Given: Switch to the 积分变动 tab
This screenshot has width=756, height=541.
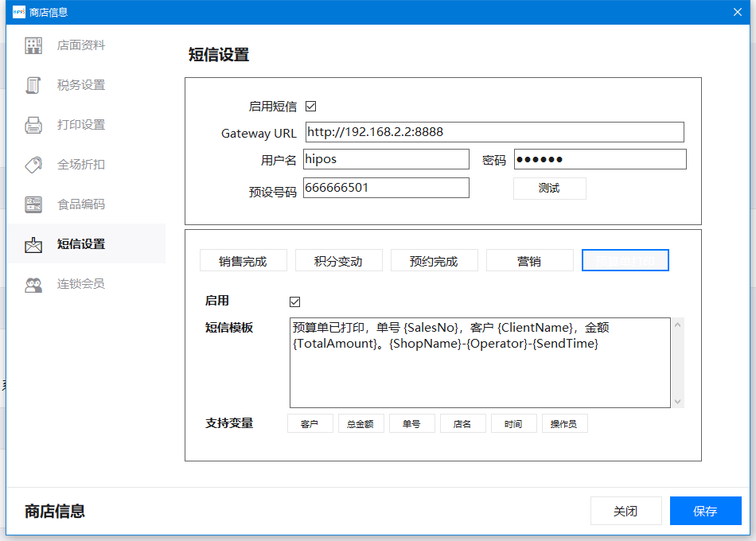Looking at the screenshot, I should (339, 260).
